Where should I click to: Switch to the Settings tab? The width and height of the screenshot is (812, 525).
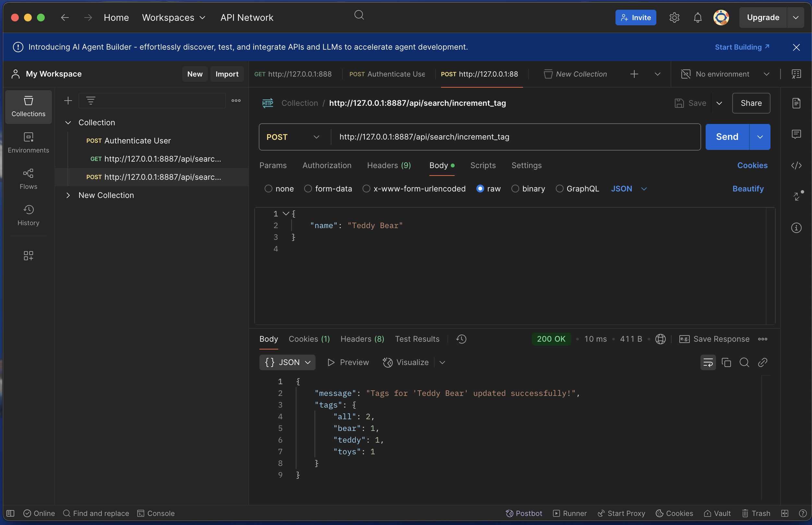tap(526, 165)
